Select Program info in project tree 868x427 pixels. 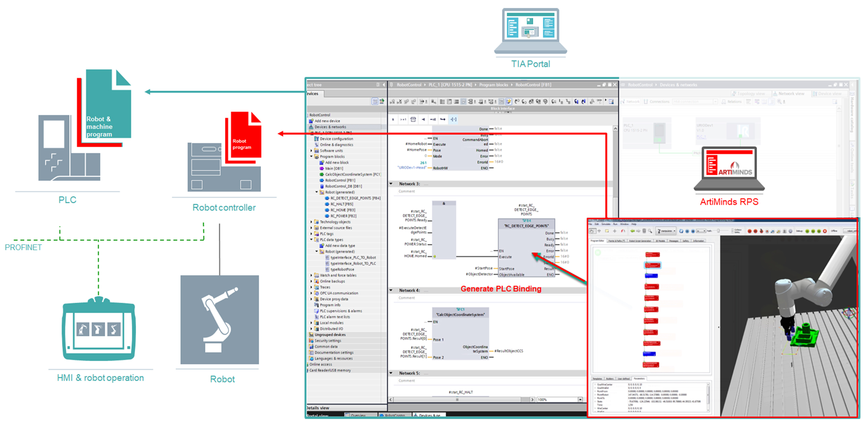point(330,305)
